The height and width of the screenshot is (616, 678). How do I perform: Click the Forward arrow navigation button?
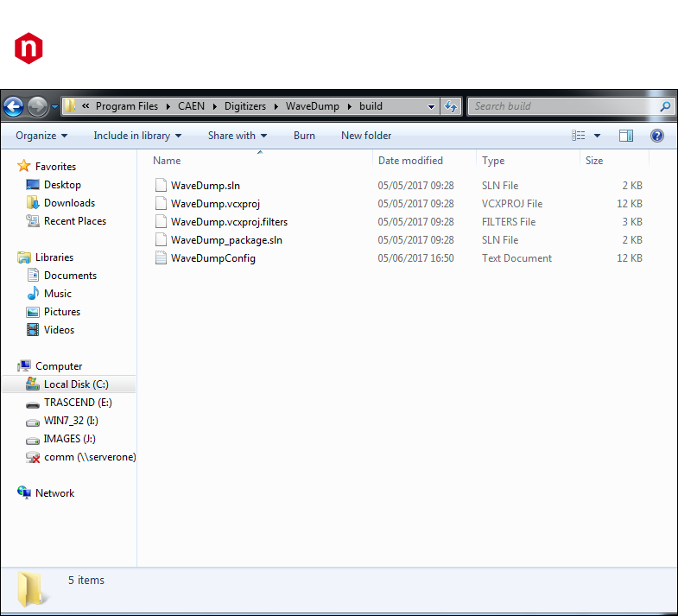click(38, 106)
